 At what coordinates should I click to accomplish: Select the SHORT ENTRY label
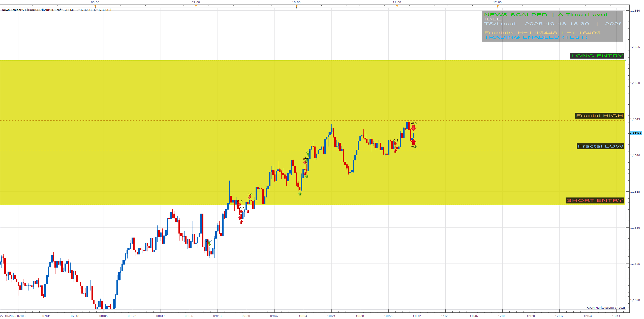click(x=595, y=200)
